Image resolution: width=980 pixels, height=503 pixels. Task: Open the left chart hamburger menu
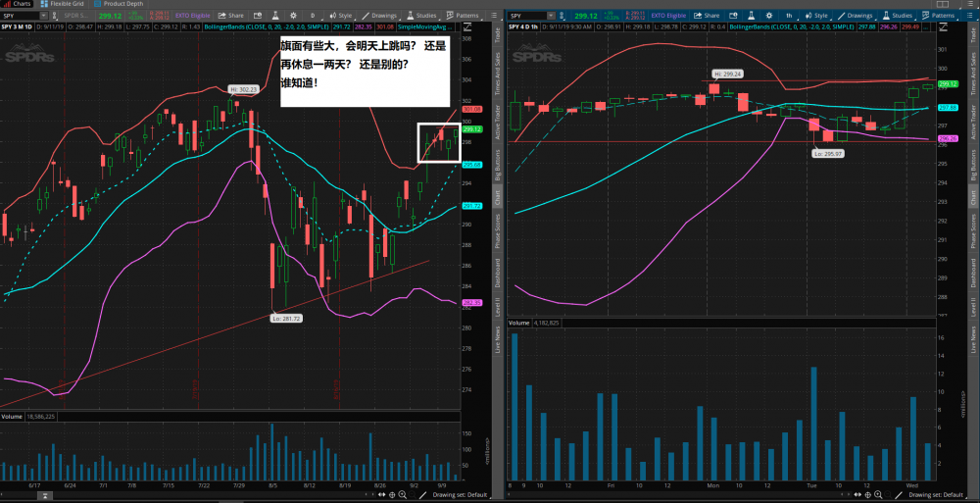point(494,15)
